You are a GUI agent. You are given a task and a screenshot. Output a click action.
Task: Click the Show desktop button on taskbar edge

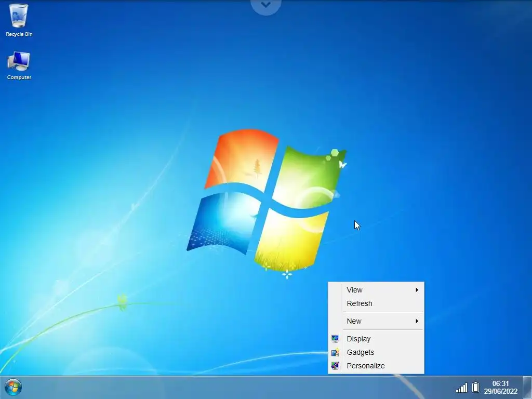(x=527, y=388)
